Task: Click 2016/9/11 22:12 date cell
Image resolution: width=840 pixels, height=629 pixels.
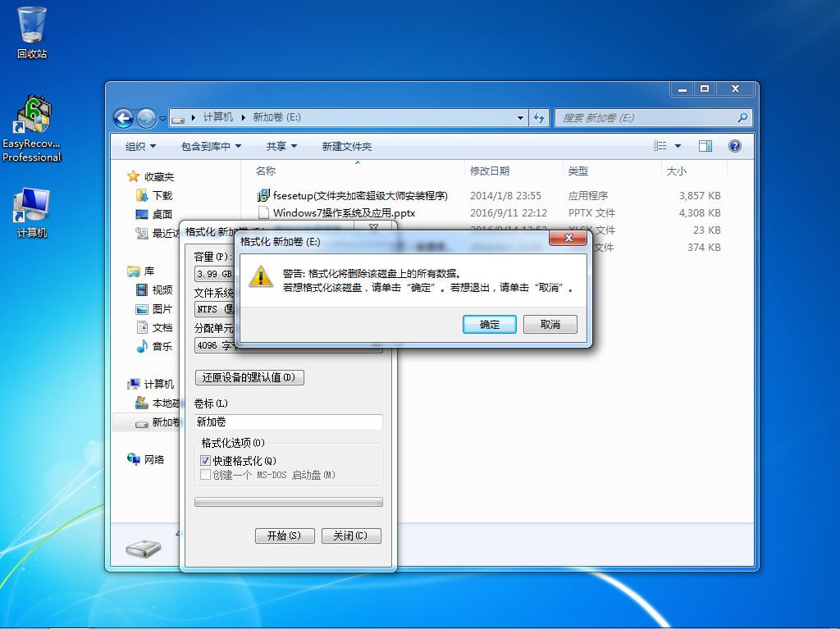Action: pos(509,212)
